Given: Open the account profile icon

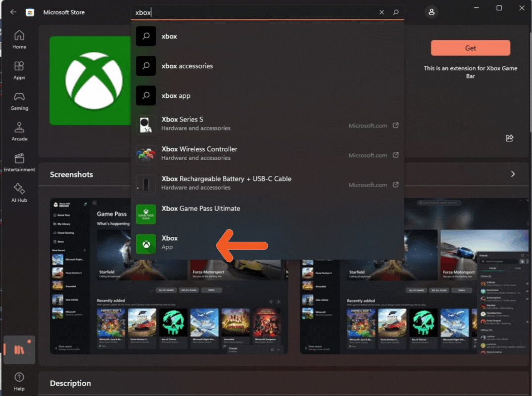Looking at the screenshot, I should click(x=431, y=12).
